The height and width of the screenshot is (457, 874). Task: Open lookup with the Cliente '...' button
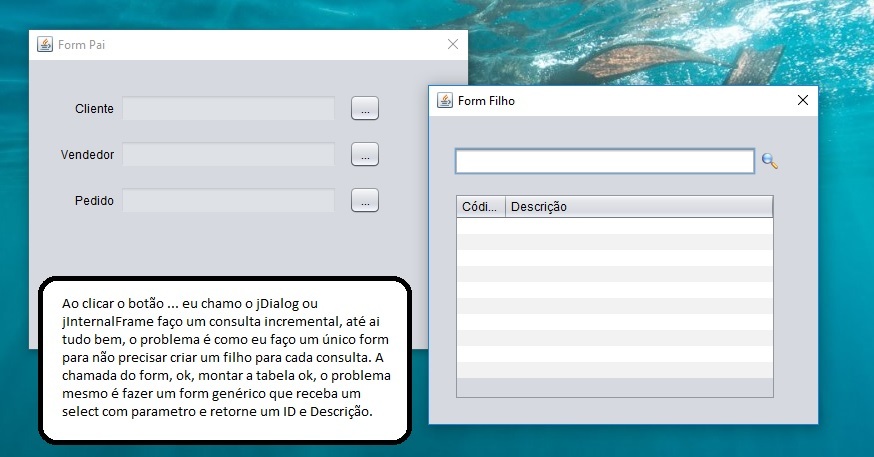365,108
